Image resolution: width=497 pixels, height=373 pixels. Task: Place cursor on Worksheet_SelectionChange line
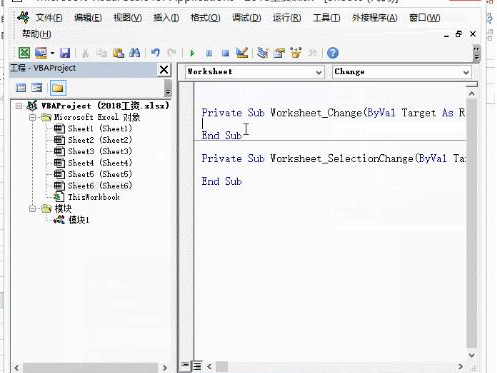coord(333,158)
